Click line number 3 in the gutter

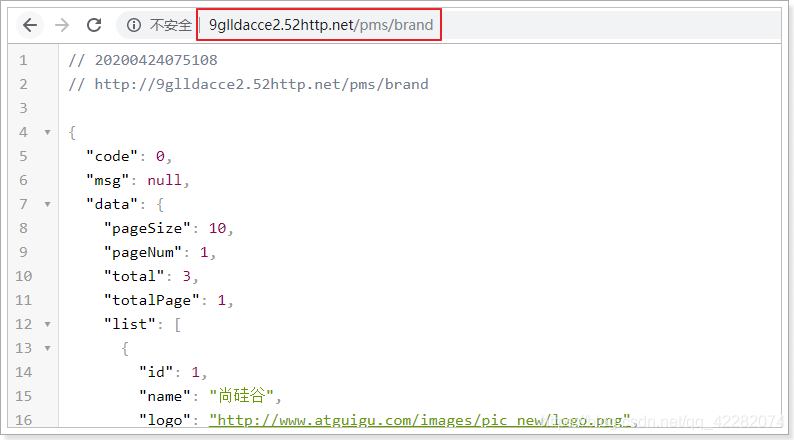coord(23,108)
